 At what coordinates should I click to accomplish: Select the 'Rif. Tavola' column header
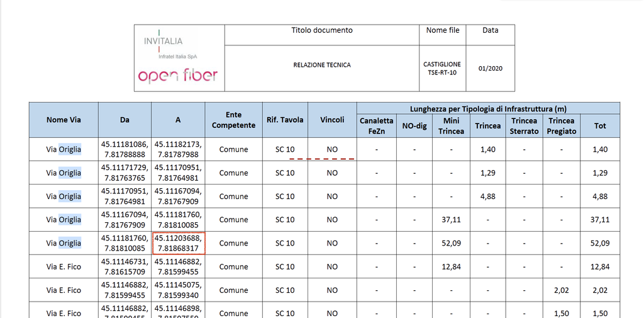tap(284, 120)
